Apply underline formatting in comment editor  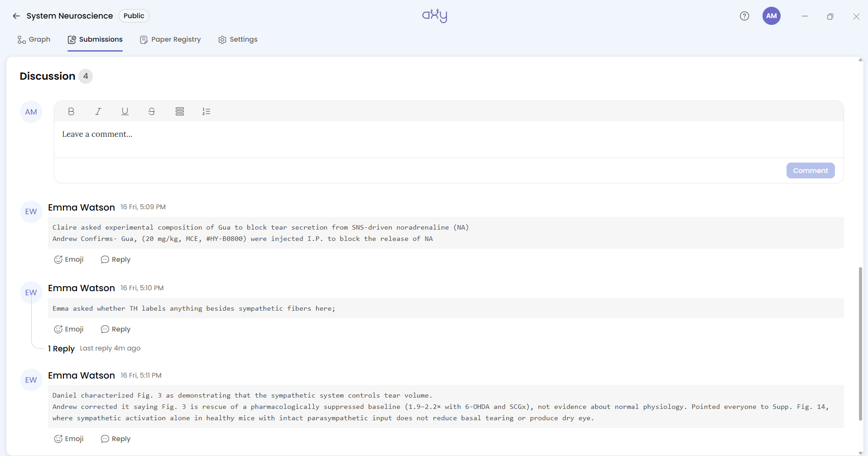(125, 111)
